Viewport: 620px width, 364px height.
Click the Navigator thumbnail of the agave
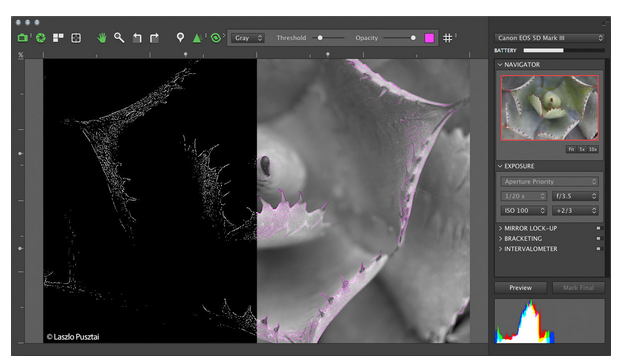[x=550, y=108]
